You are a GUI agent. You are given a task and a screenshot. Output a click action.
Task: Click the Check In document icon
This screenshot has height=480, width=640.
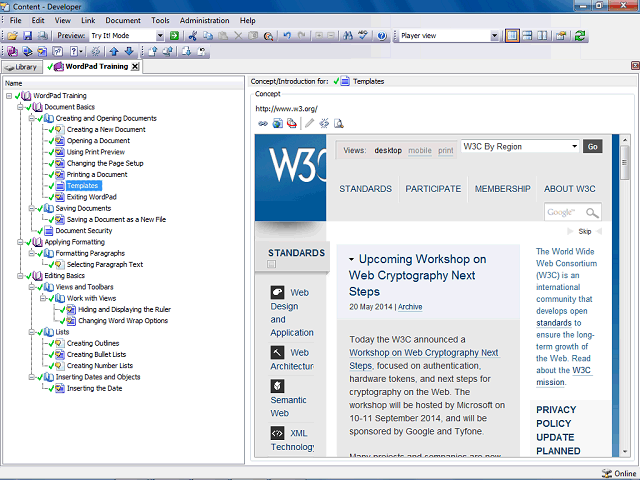tap(153, 51)
